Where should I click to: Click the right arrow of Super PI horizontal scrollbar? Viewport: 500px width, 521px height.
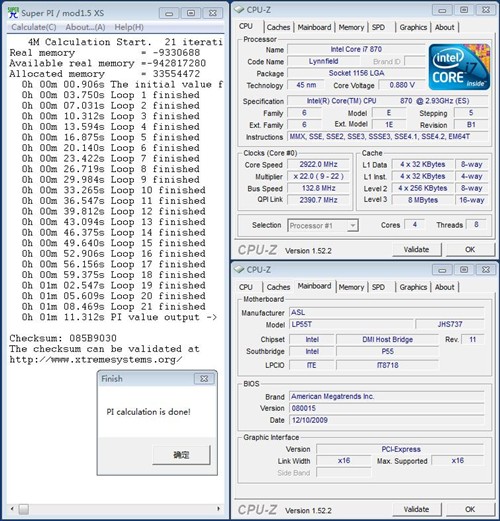(x=219, y=509)
